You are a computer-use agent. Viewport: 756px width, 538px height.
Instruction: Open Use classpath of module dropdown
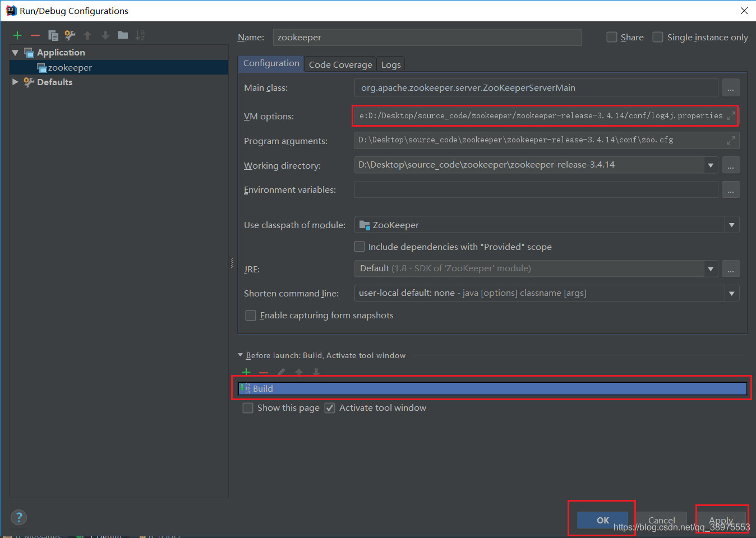click(732, 225)
